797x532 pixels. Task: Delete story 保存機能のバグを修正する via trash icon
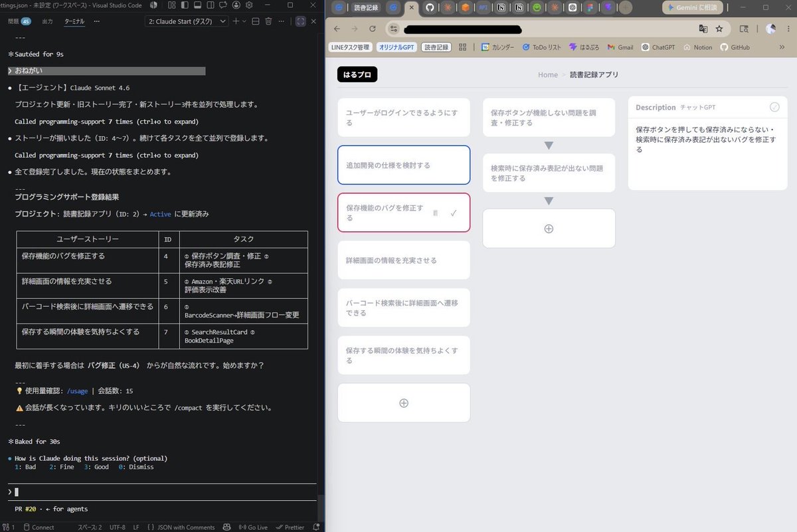click(x=436, y=213)
